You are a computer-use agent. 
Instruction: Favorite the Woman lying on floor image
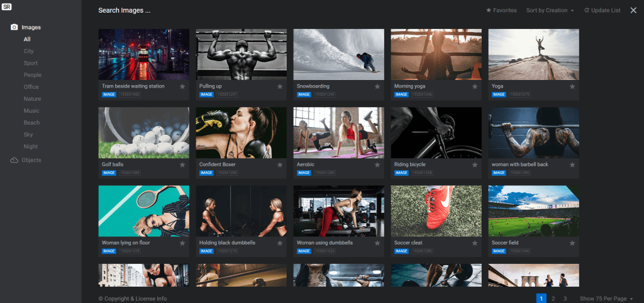(x=182, y=243)
